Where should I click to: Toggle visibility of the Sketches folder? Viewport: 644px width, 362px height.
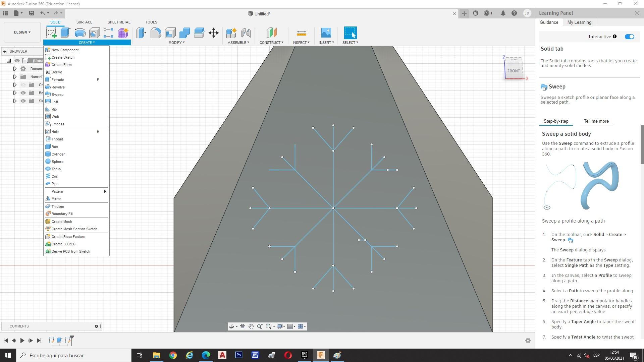(x=23, y=101)
